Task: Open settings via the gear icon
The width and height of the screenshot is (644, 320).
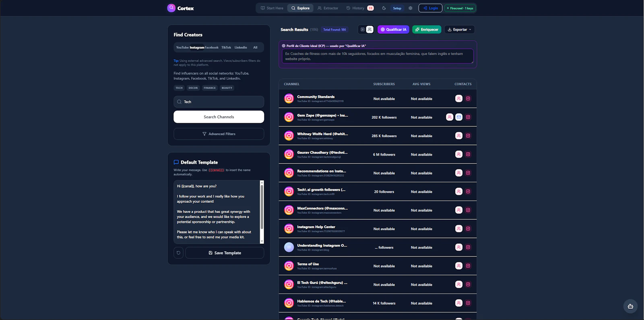Action: [x=411, y=8]
